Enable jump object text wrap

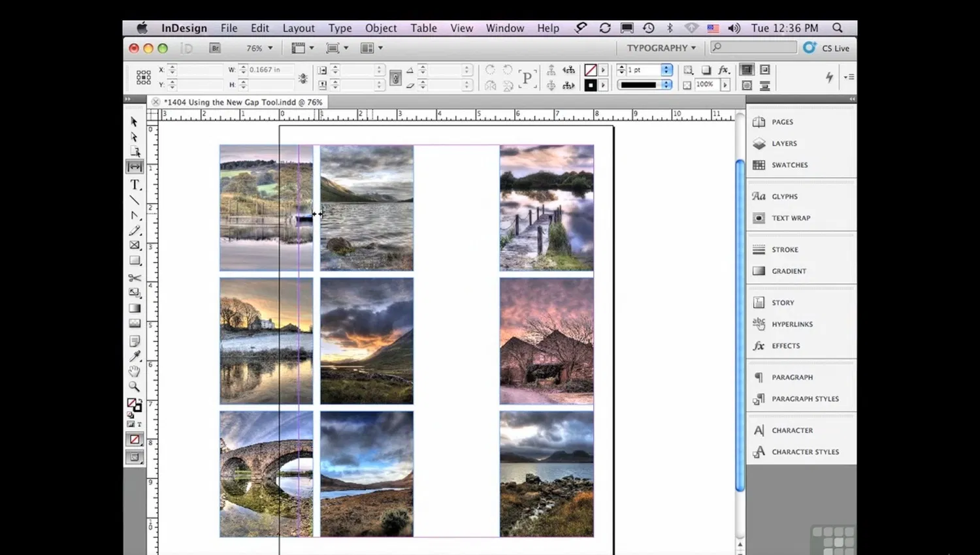tap(764, 86)
